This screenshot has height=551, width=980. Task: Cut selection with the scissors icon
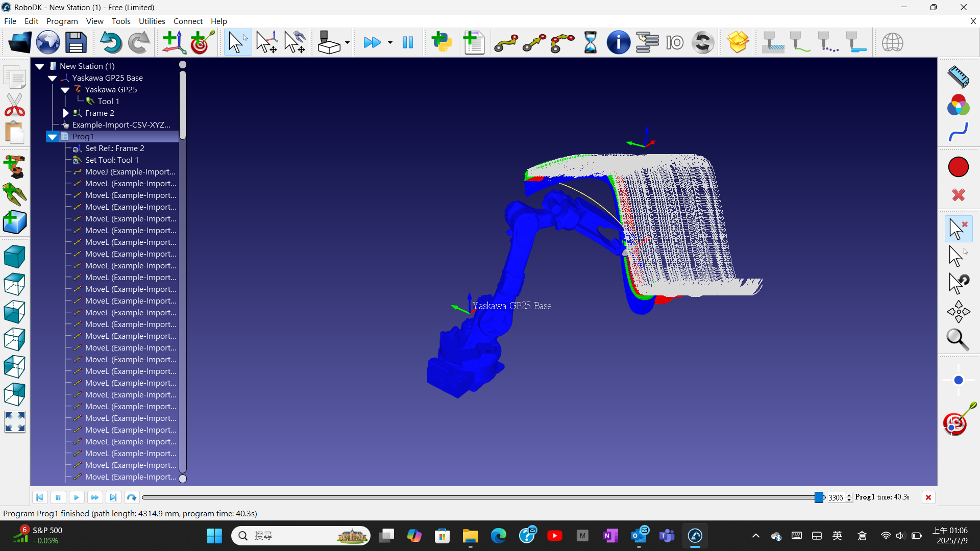pos(15,105)
